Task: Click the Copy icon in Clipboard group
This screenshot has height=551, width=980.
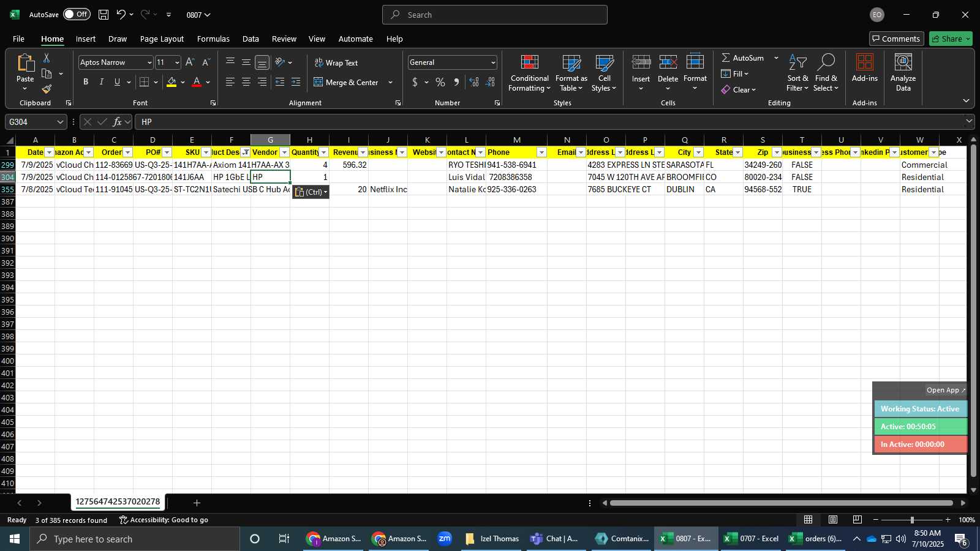Action: click(47, 73)
